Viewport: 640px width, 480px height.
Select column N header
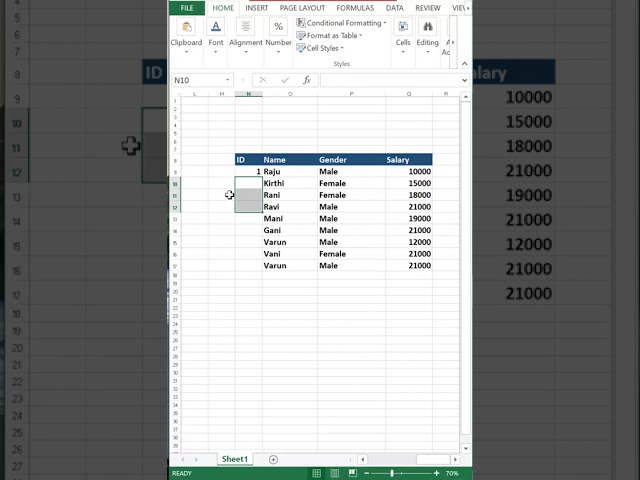pos(249,94)
